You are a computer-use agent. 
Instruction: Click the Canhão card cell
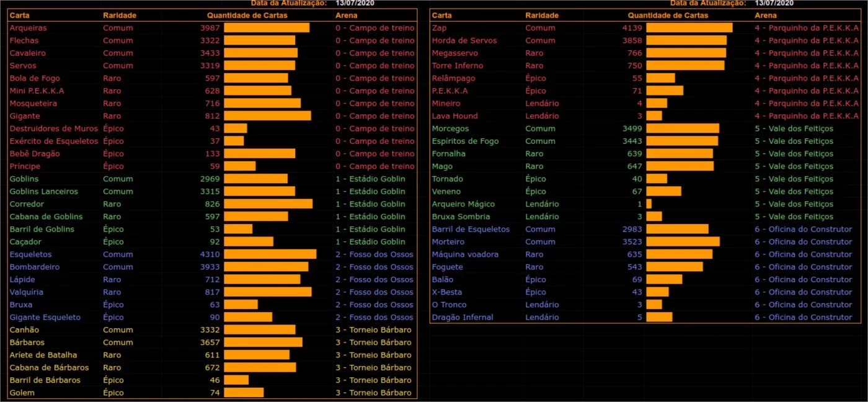pos(24,329)
